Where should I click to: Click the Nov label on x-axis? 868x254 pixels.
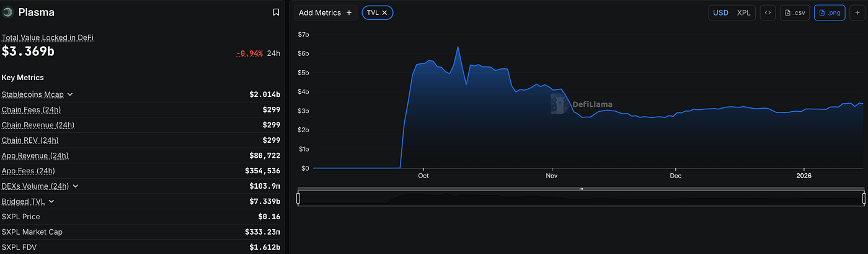tap(552, 176)
